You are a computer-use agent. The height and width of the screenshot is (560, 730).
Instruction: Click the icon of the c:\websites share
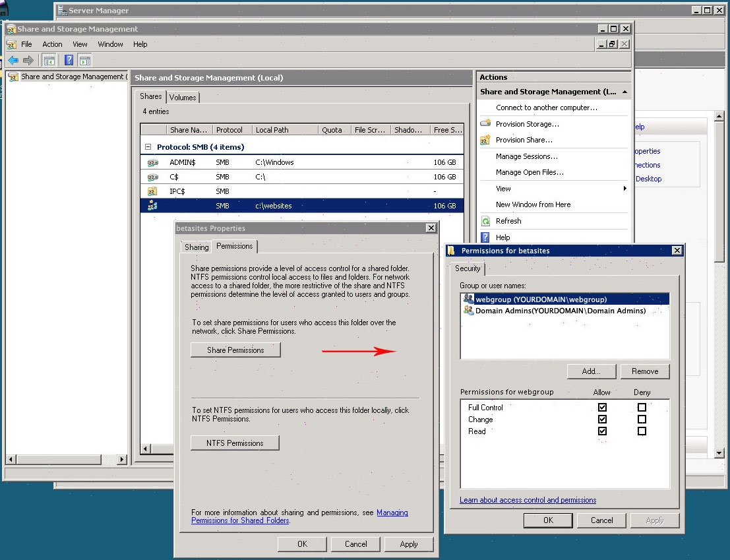click(x=152, y=206)
